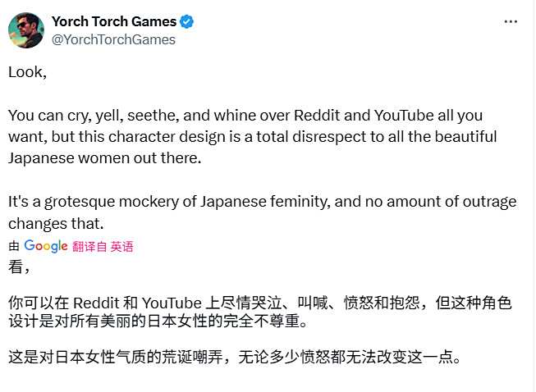Click the 由 character before Google logo
Viewport: 536px width, 392px height.
[13, 246]
